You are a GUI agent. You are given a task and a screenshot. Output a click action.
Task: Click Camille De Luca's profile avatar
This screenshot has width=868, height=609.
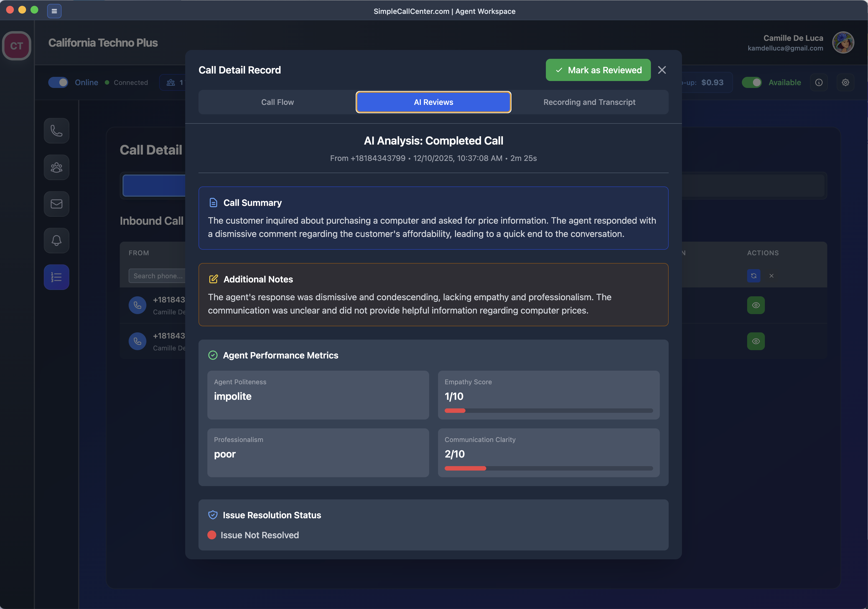(843, 42)
